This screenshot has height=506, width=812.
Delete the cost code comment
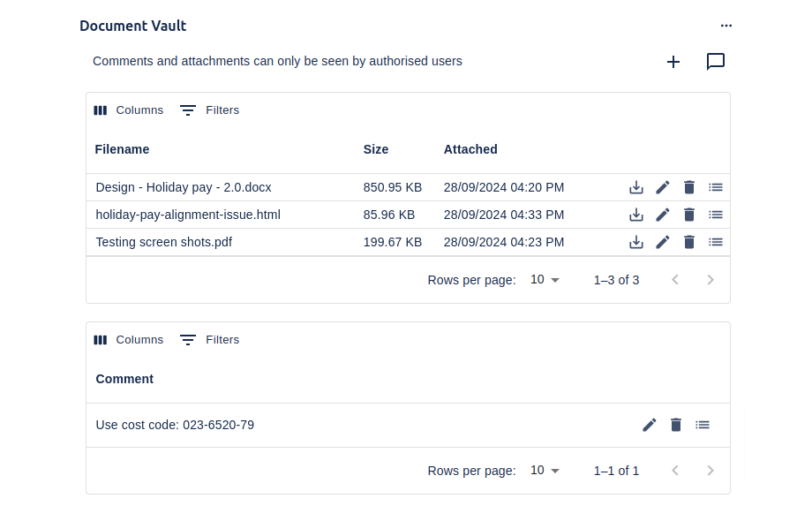pyautogui.click(x=676, y=426)
